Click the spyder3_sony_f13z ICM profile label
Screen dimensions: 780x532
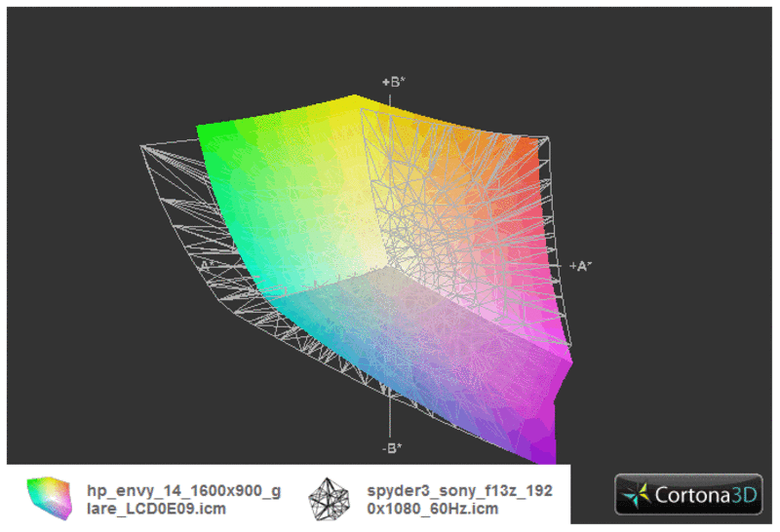pos(459,500)
